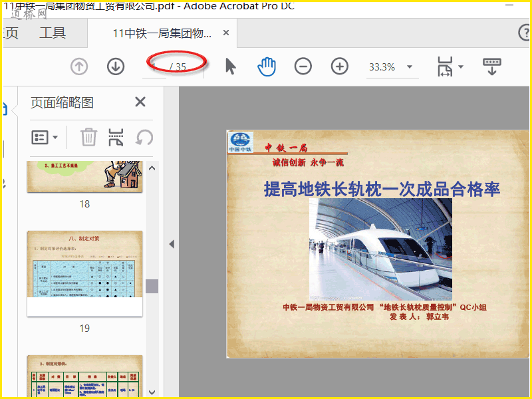532x399 pixels.
Task: Select page 19 thumbnail 八、制定对策
Action: 84,273
